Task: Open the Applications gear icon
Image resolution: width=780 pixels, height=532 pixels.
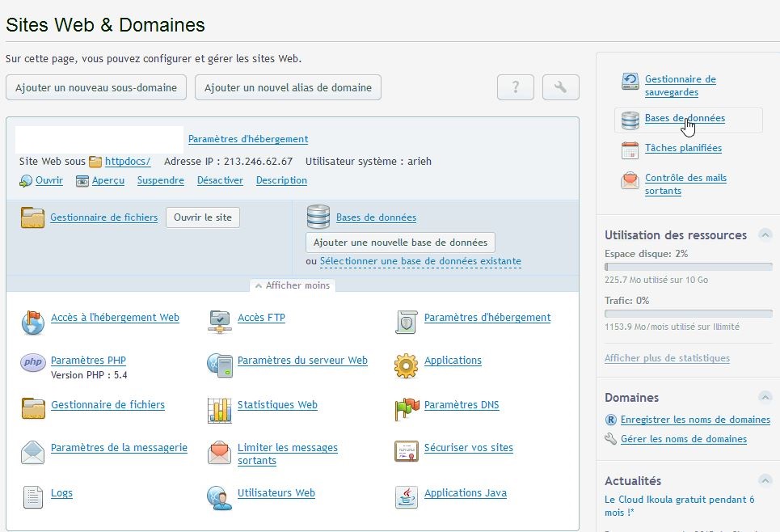Action: tap(406, 365)
